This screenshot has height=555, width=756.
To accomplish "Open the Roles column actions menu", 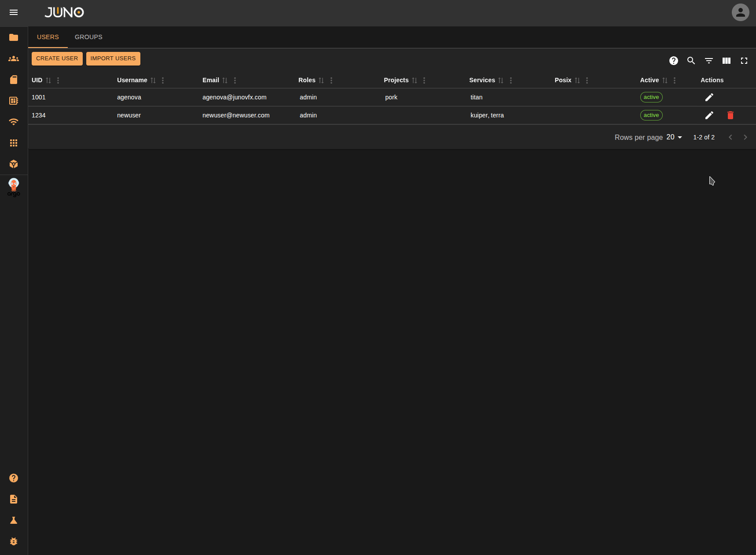I will tap(331, 80).
